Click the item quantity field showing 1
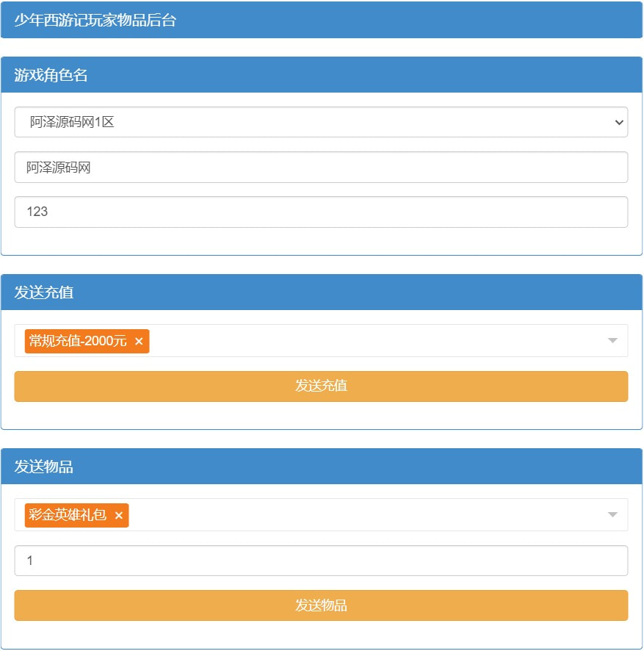 point(321,561)
